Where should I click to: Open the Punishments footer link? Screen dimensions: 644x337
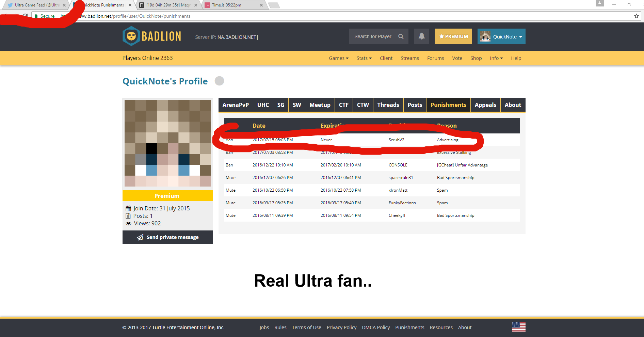pos(410,327)
